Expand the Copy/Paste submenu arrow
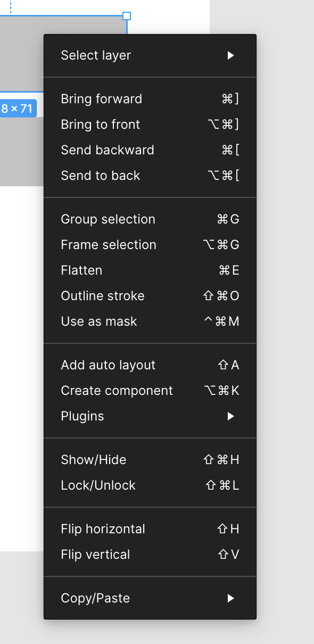Image resolution: width=314 pixels, height=644 pixels. (230, 598)
